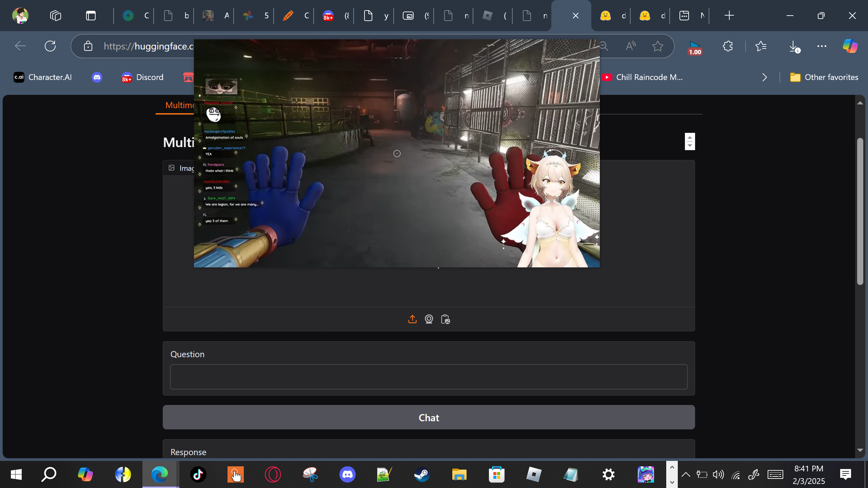Click the taskbar icons scroll-up arrow
Viewport: 868px width, 488px height.
pos(672,467)
